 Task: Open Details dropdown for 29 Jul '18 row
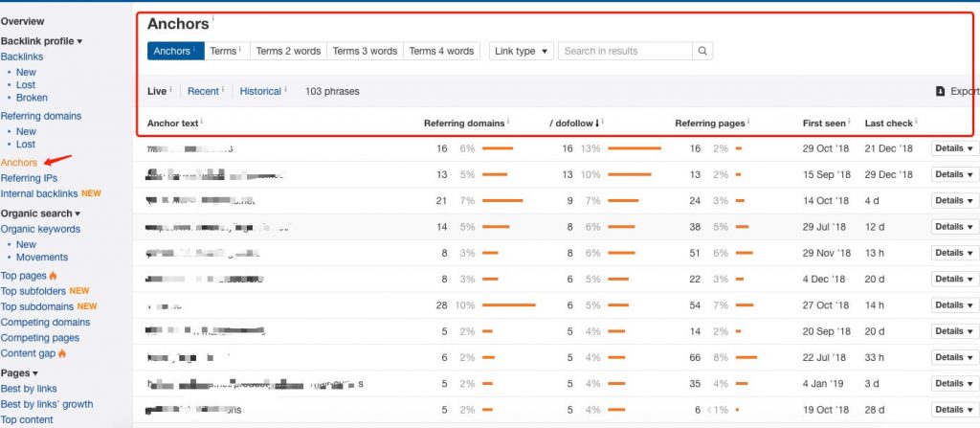(954, 227)
